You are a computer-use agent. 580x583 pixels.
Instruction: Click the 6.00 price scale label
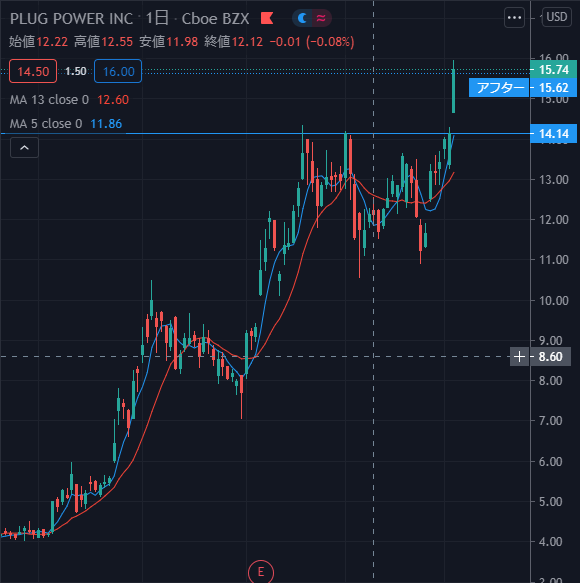click(550, 461)
